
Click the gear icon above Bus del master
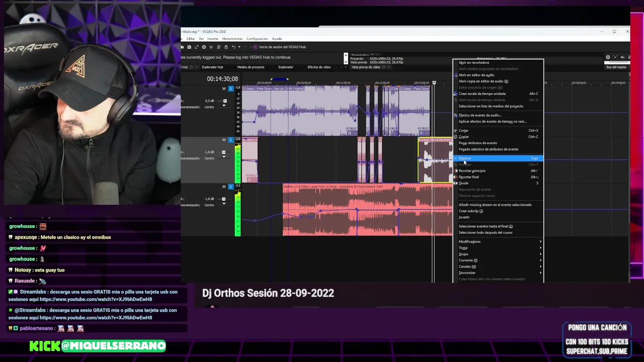608,57
